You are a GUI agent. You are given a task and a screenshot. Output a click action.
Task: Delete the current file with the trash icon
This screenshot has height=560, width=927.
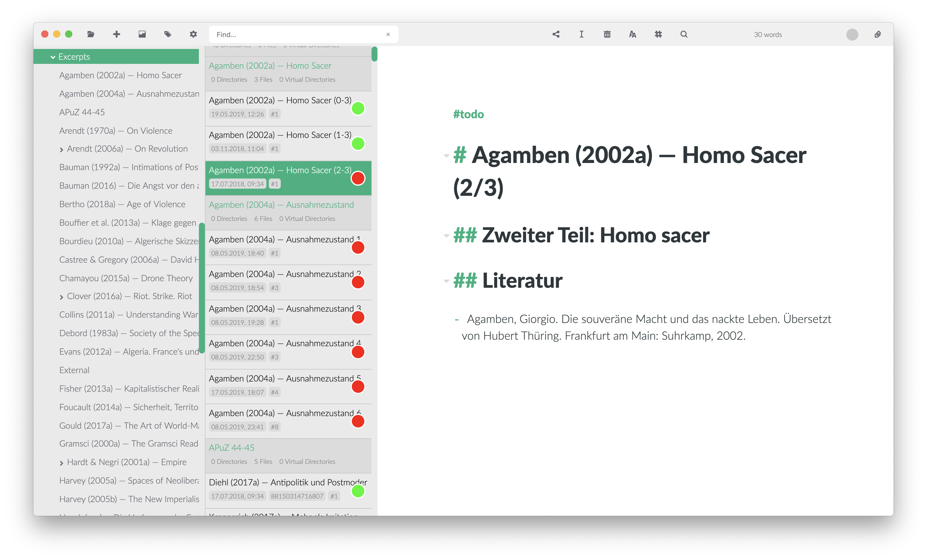607,34
